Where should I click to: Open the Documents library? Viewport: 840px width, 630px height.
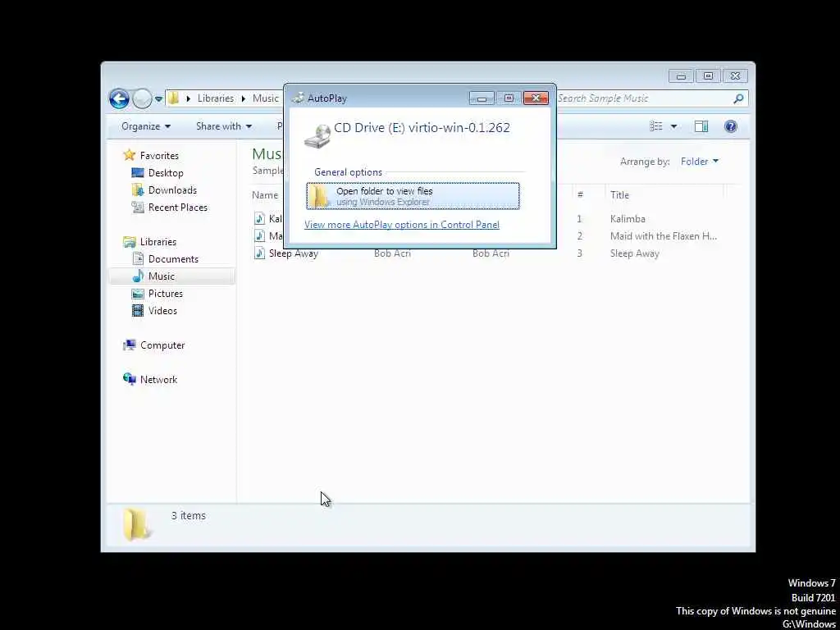tap(173, 259)
